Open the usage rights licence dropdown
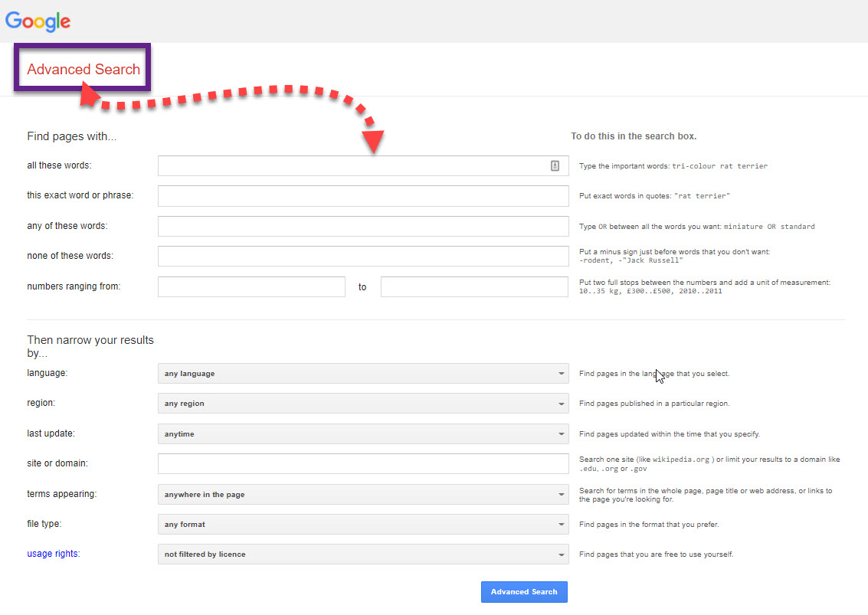The width and height of the screenshot is (868, 615). [x=362, y=554]
